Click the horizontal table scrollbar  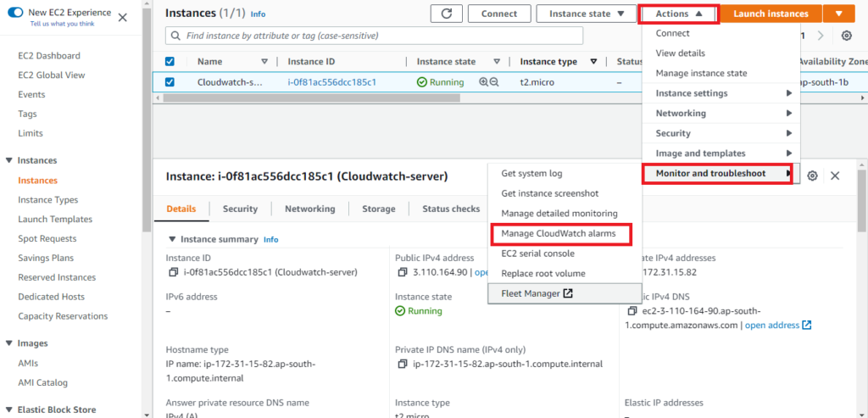point(312,98)
